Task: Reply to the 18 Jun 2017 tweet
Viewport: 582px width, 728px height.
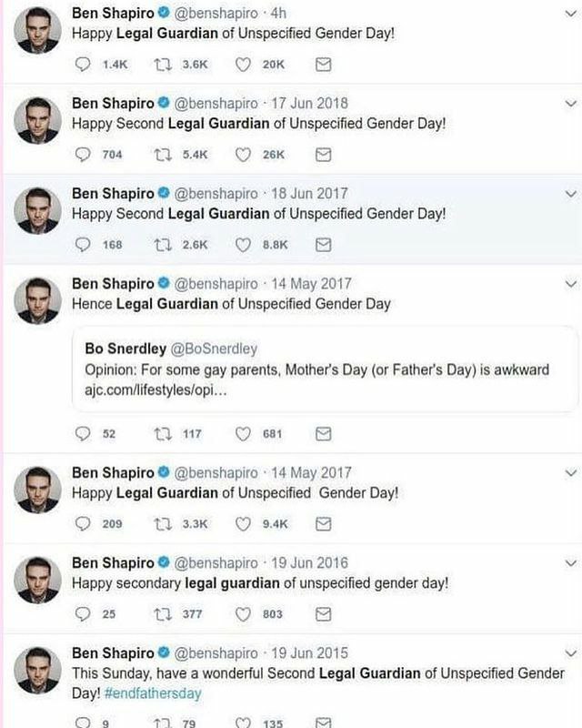Action: tap(83, 245)
